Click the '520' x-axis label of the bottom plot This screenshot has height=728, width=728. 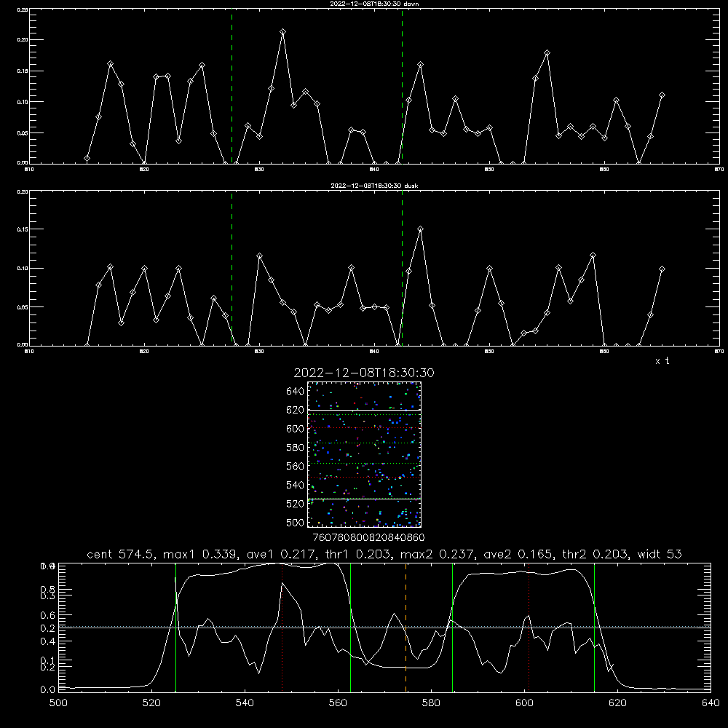click(x=151, y=703)
